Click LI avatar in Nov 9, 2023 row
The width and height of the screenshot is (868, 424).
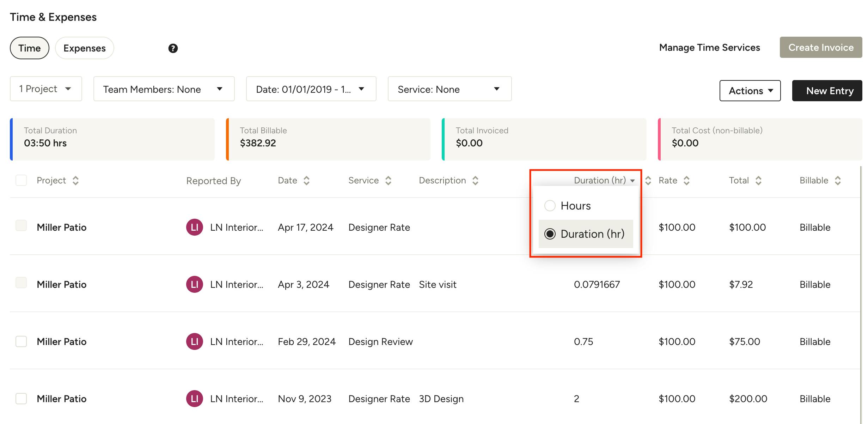coord(195,399)
